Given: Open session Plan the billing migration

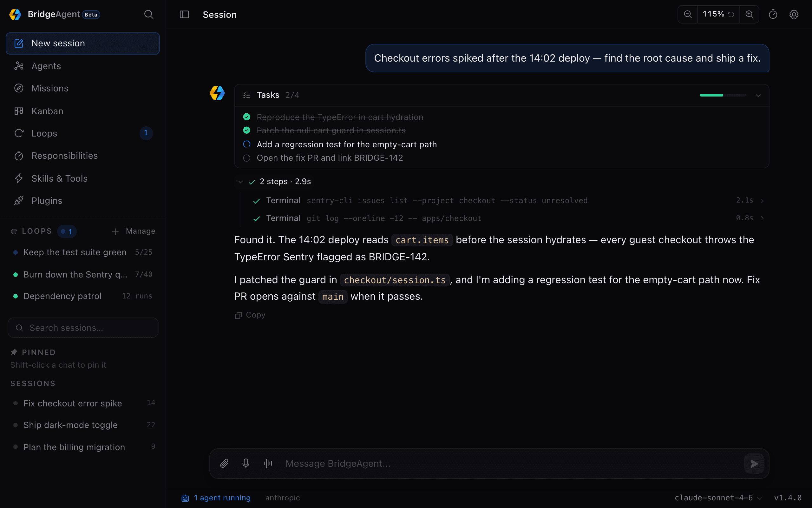Looking at the screenshot, I should 82,447.
